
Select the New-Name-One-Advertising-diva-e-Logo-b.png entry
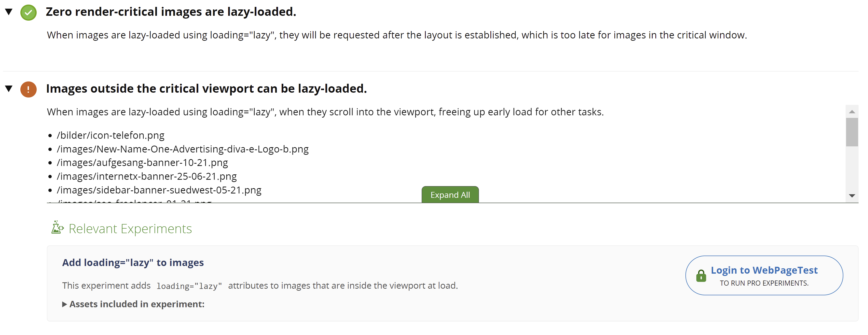coord(182,149)
